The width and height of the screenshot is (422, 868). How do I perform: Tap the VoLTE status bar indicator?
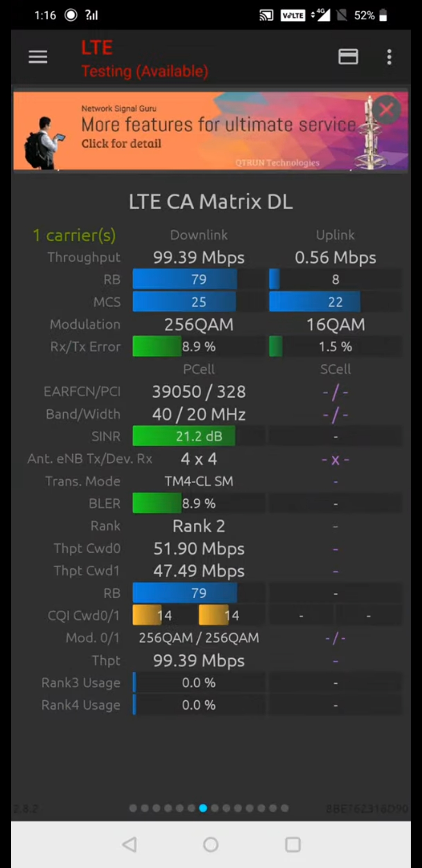(293, 15)
